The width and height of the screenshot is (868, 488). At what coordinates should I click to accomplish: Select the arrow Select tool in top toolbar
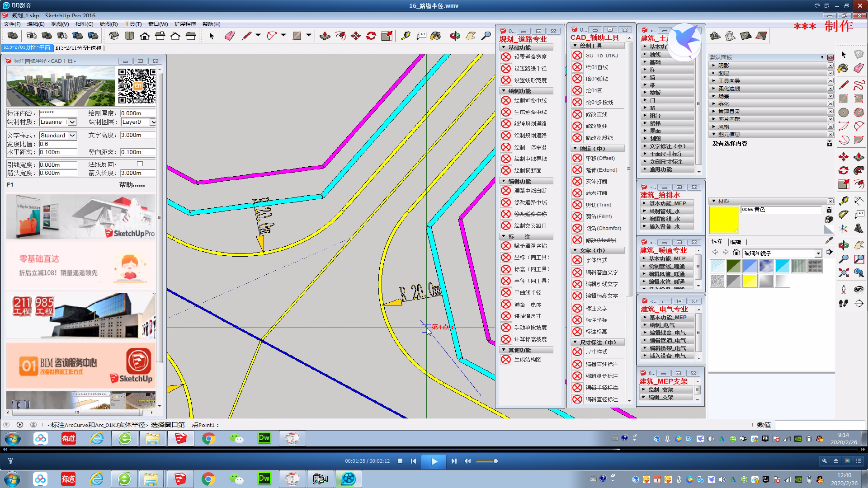pos(211,36)
